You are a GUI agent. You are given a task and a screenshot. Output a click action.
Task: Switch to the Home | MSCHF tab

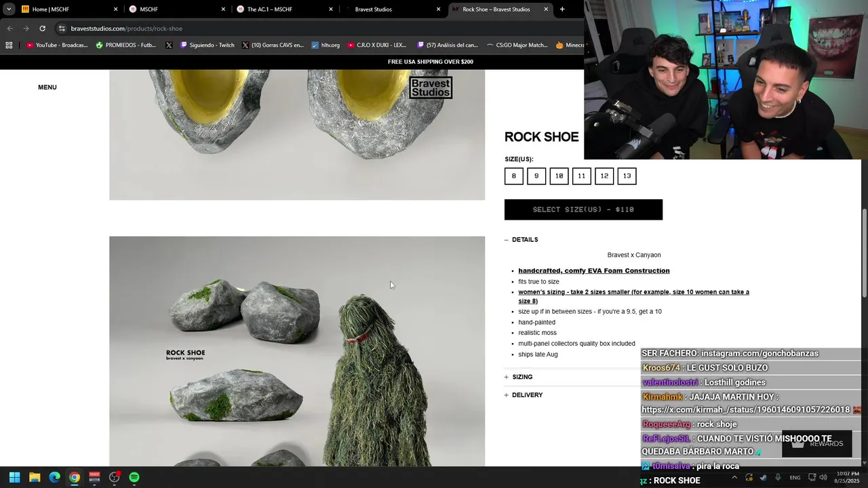(71, 9)
